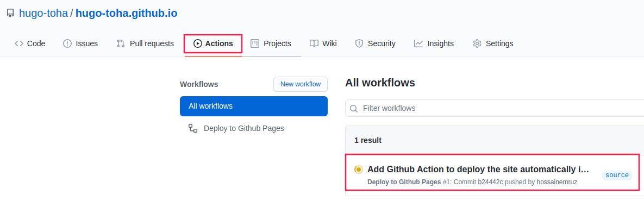Switch to the Settings tab

(499, 43)
